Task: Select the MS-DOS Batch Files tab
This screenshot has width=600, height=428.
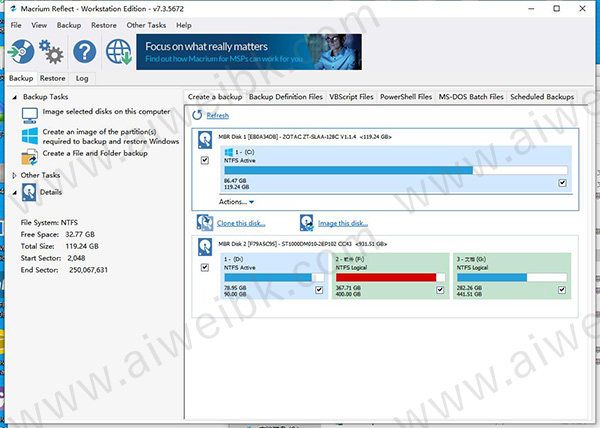Action: [x=471, y=97]
